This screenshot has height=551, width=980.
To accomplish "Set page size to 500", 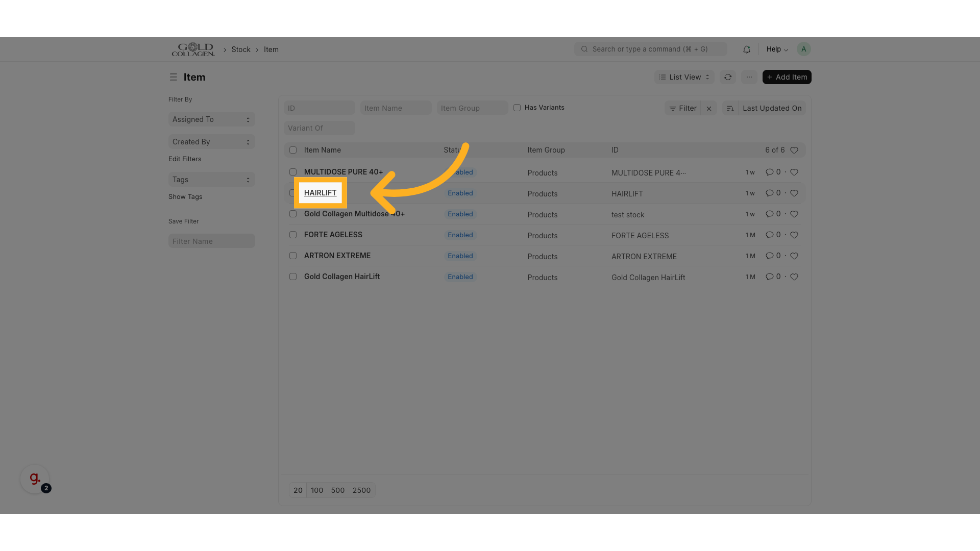I will (x=338, y=490).
